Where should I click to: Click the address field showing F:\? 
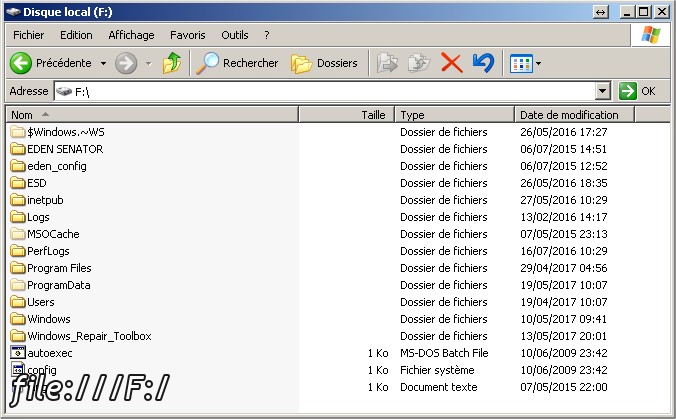tap(330, 91)
